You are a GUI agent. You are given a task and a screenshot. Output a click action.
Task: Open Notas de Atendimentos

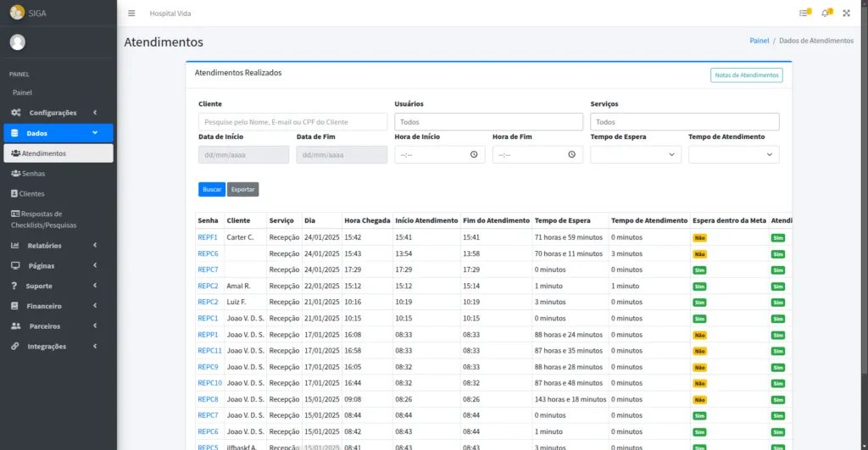tap(746, 75)
